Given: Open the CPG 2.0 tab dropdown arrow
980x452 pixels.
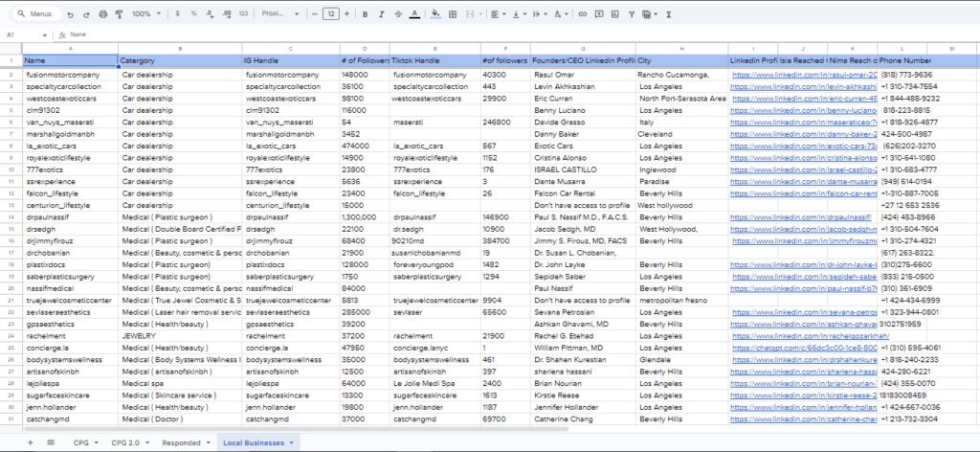Looking at the screenshot, I should coord(147,442).
